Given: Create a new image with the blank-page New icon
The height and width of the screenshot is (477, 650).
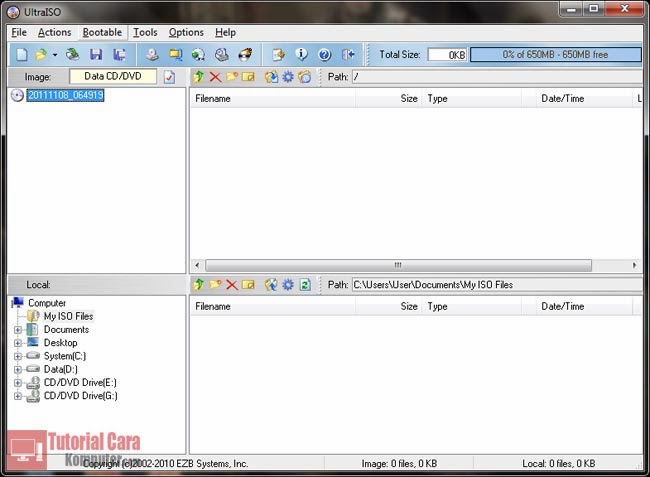Looking at the screenshot, I should coord(22,55).
